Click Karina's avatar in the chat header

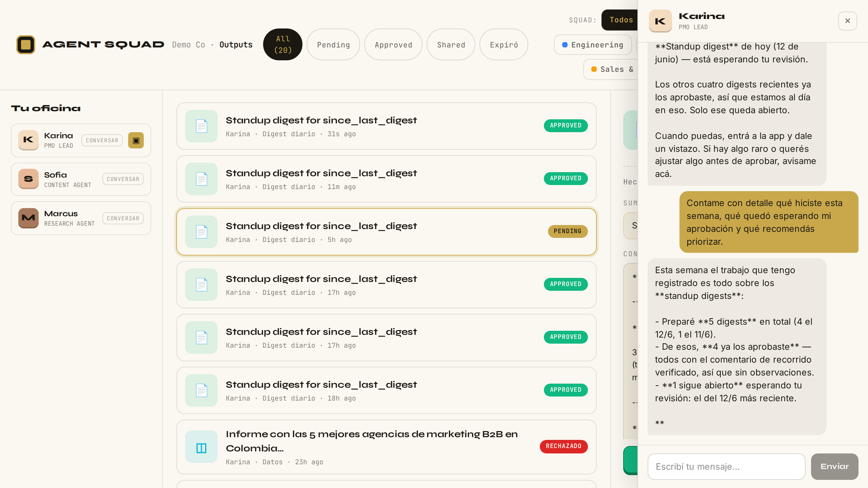click(660, 21)
